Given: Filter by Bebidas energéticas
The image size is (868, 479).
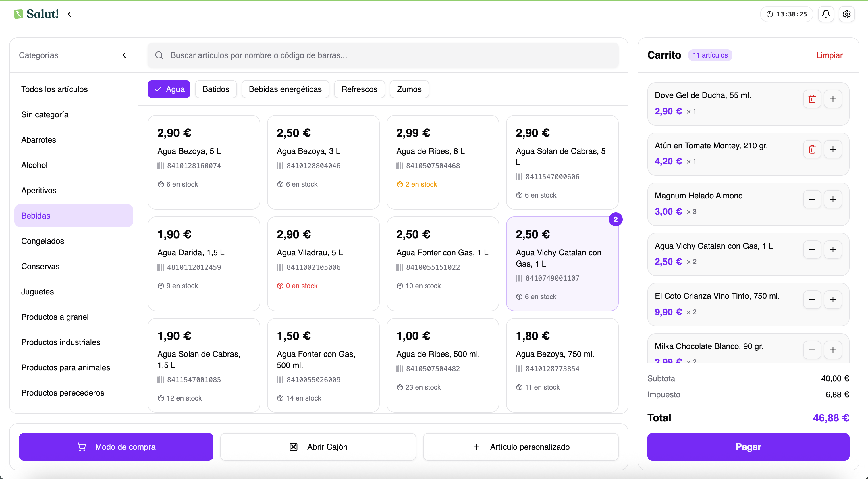Looking at the screenshot, I should coord(285,89).
